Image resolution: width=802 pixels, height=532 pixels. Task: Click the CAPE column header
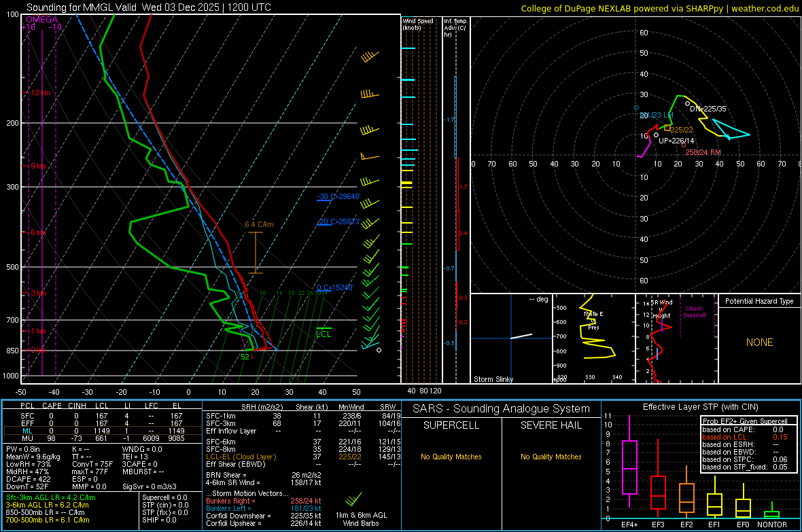pos(52,406)
